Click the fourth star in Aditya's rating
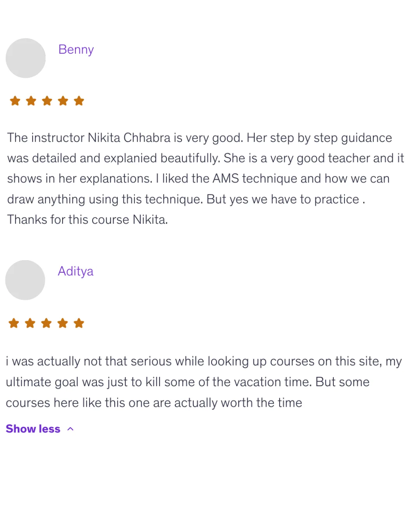 click(x=62, y=323)
